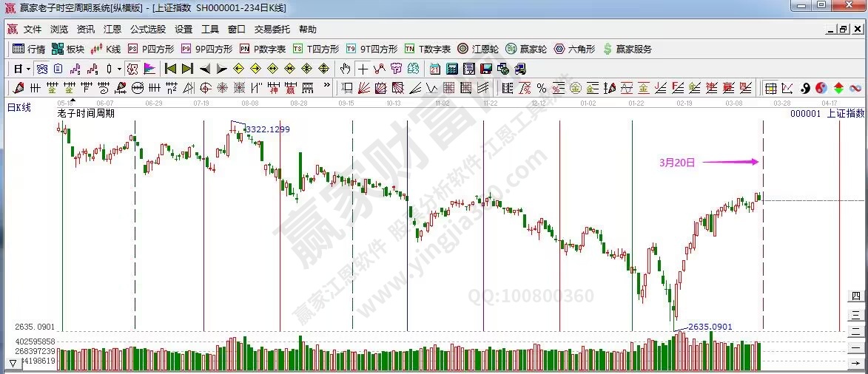Screen dimensions: 868x374
Task: Select the percent (%) line tool
Action: coord(541,88)
